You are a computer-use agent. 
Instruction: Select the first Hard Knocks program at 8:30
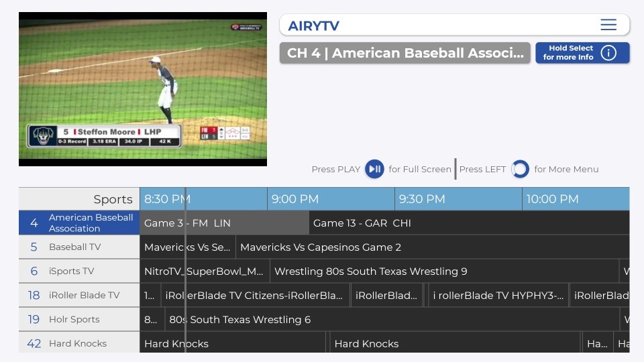point(233,343)
